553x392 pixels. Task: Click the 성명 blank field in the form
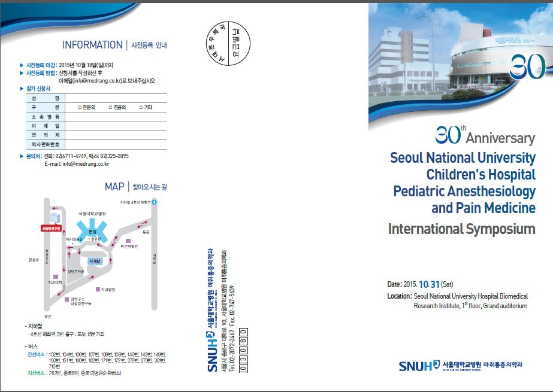click(116, 98)
